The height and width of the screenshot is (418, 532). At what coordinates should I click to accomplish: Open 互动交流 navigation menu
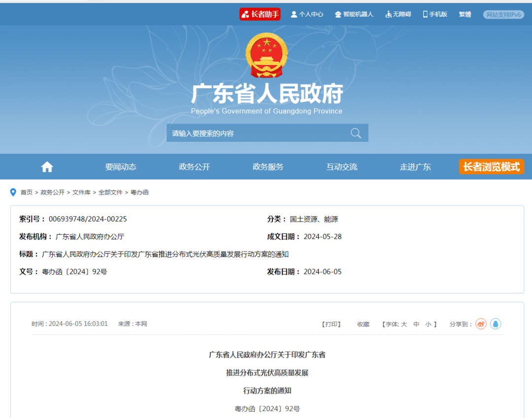click(342, 167)
